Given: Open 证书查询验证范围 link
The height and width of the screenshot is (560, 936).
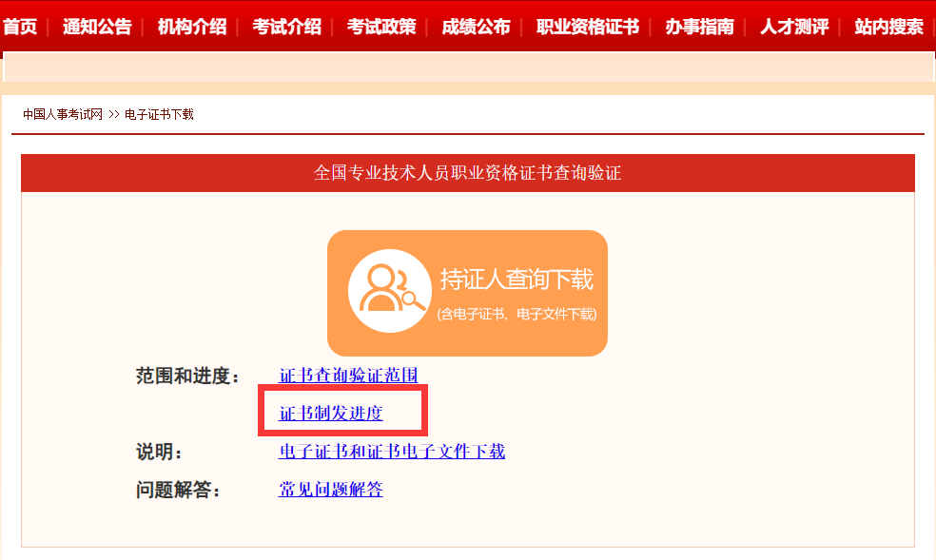Looking at the screenshot, I should [348, 376].
